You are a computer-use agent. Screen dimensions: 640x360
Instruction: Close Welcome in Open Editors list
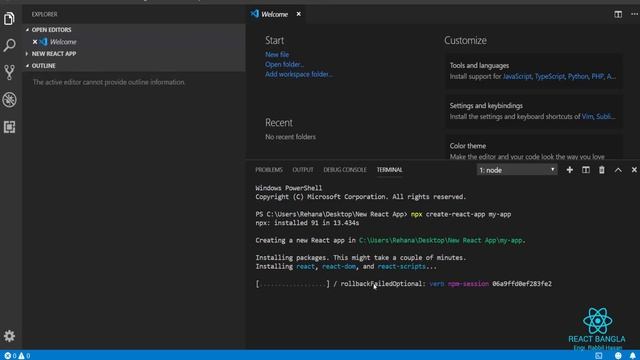35,42
